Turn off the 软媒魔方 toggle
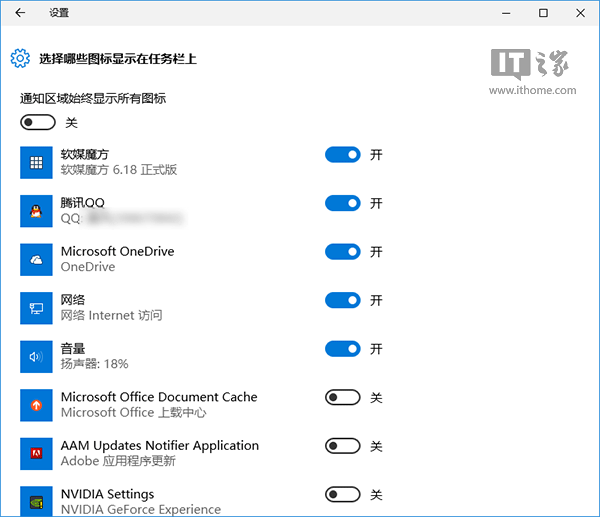The height and width of the screenshot is (517, 600). [x=342, y=155]
